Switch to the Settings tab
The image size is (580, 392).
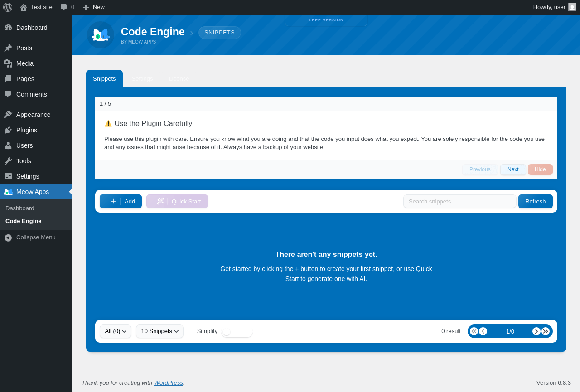tap(142, 78)
